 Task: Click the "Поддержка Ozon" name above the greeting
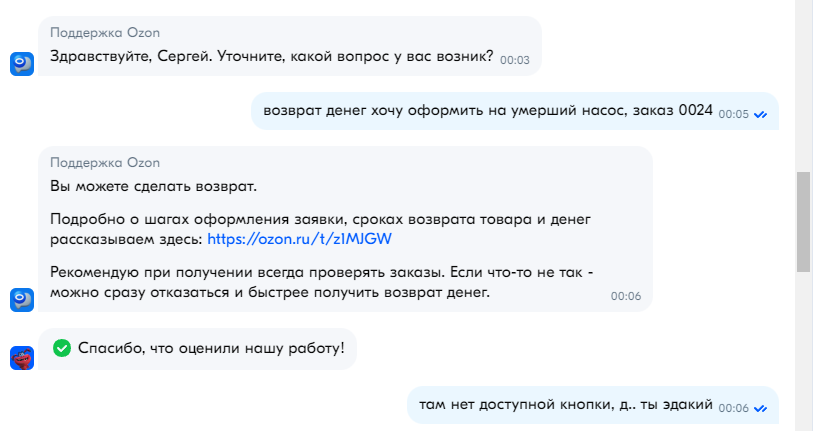[105, 32]
